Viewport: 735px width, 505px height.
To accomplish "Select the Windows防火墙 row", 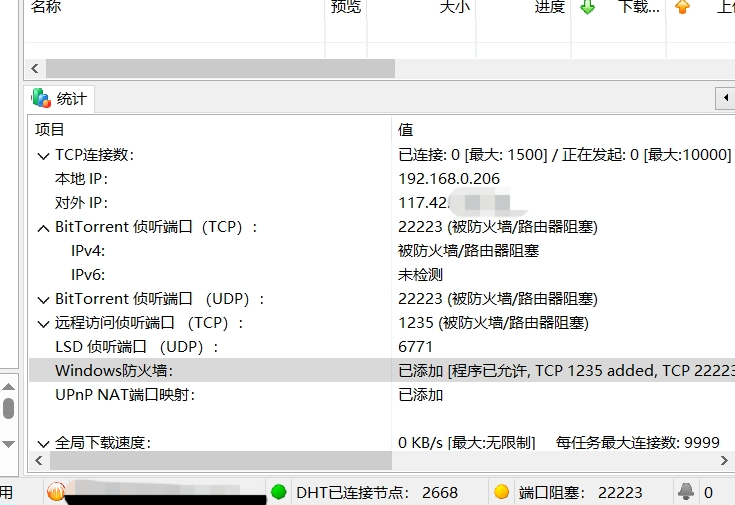I will coord(382,370).
